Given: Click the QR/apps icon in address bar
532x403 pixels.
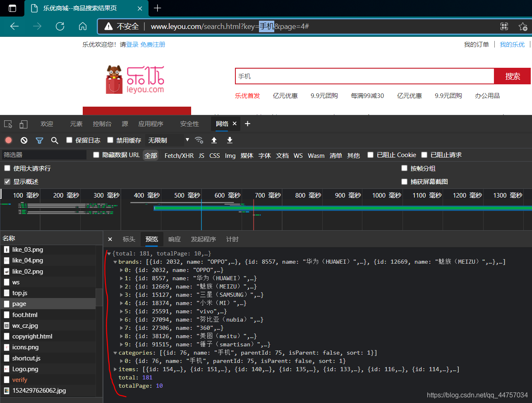Looking at the screenshot, I should (x=504, y=26).
